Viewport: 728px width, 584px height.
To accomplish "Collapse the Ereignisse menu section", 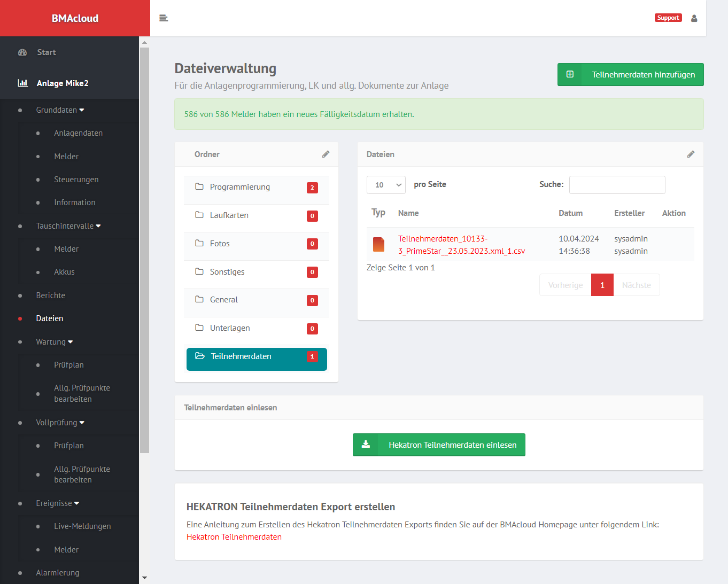I will (x=58, y=503).
